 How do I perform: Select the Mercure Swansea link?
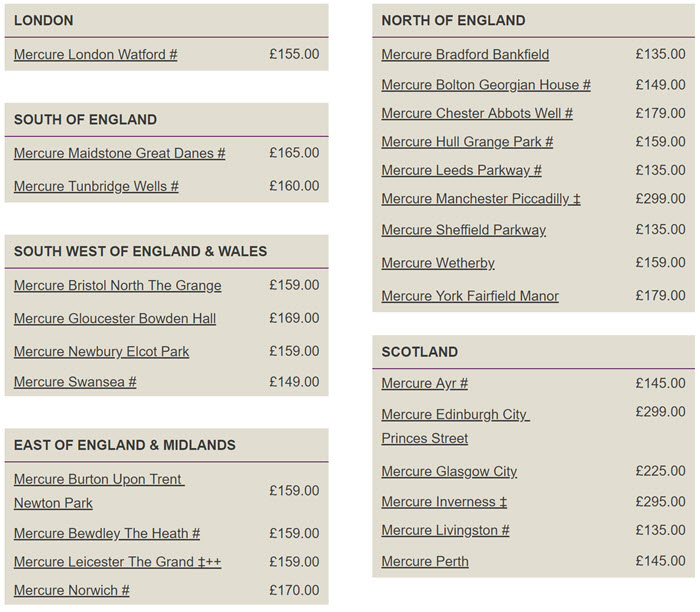tap(75, 382)
